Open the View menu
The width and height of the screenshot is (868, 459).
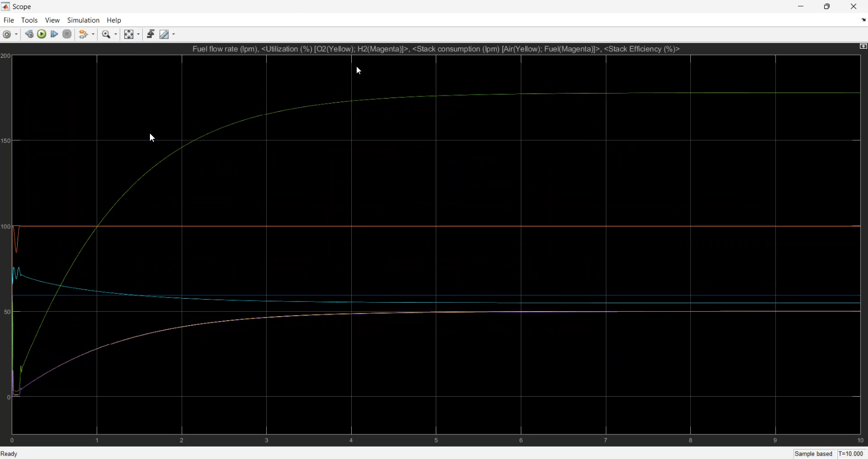(52, 20)
